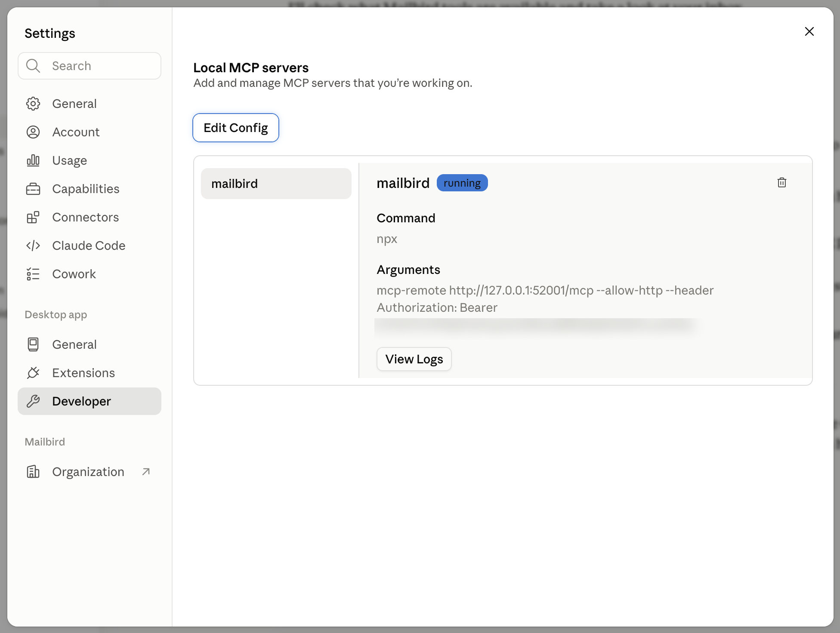Close the Settings dialog
This screenshot has height=633, width=840.
(x=809, y=31)
